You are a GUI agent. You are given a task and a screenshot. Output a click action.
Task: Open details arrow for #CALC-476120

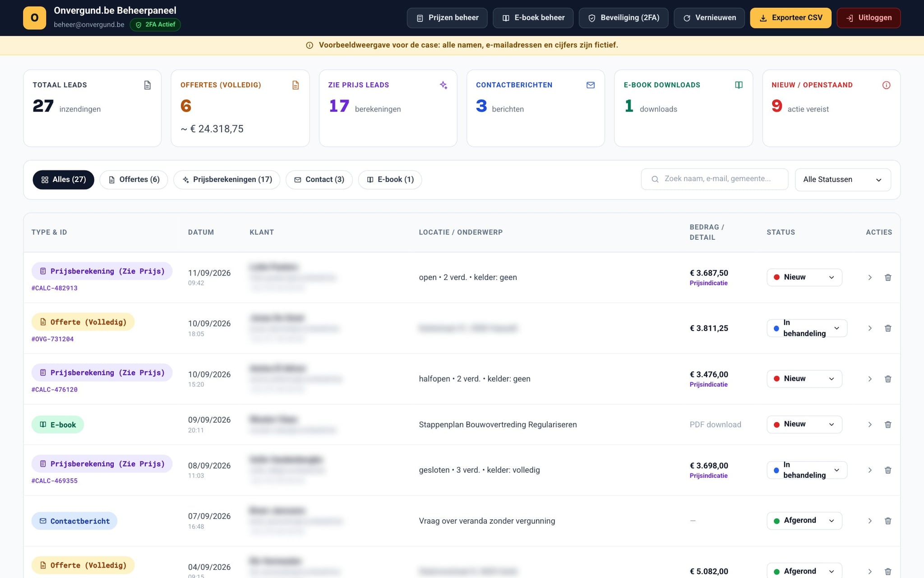coord(870,379)
